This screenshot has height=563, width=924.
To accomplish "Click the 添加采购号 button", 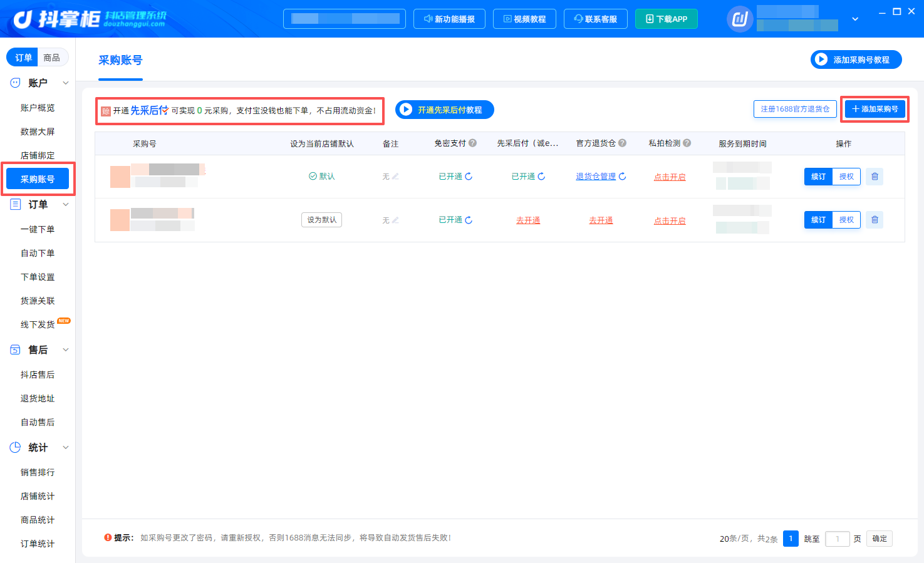I will click(875, 109).
